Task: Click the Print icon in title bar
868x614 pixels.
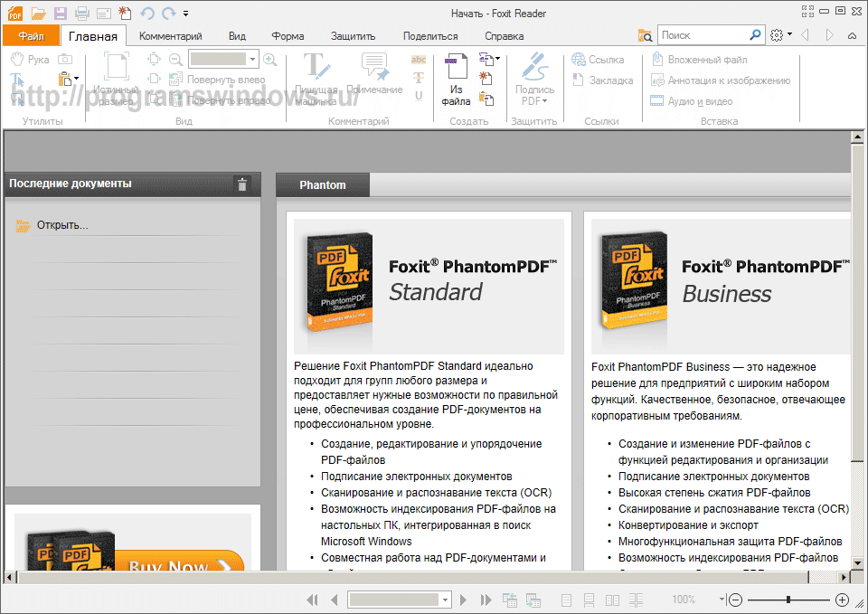Action: pos(82,13)
